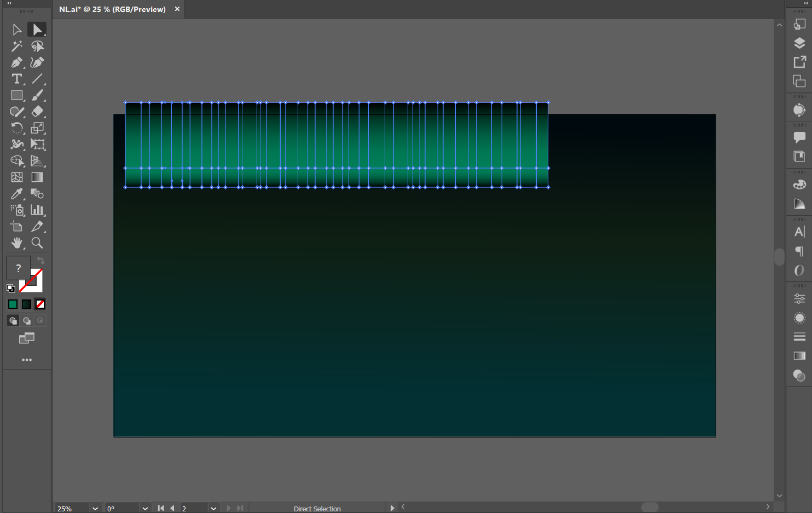The image size is (812, 513).
Task: Select the Shape Builder tool
Action: 17,161
